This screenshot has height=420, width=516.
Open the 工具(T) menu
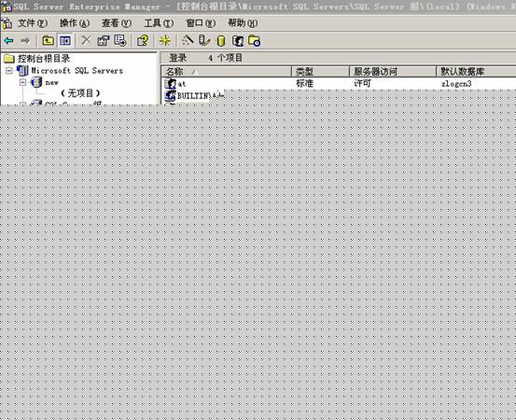[159, 23]
